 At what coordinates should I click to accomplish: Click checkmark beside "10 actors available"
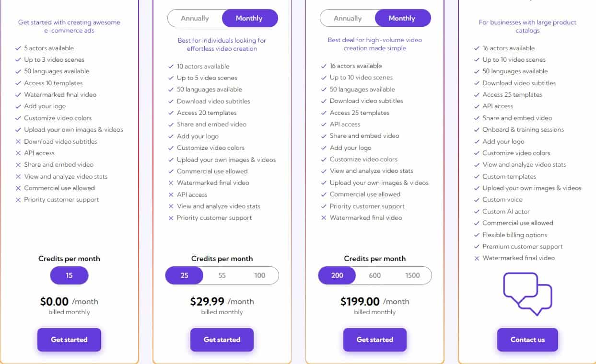pos(171,66)
